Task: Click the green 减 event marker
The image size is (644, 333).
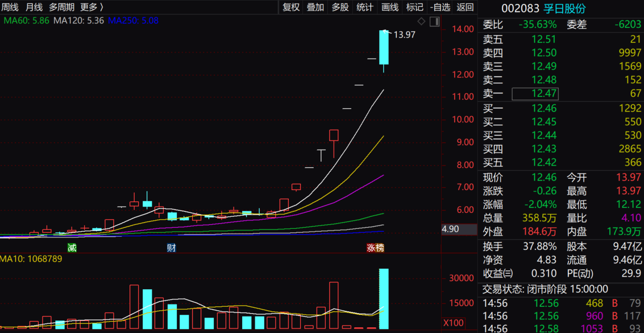Action: tap(72, 248)
